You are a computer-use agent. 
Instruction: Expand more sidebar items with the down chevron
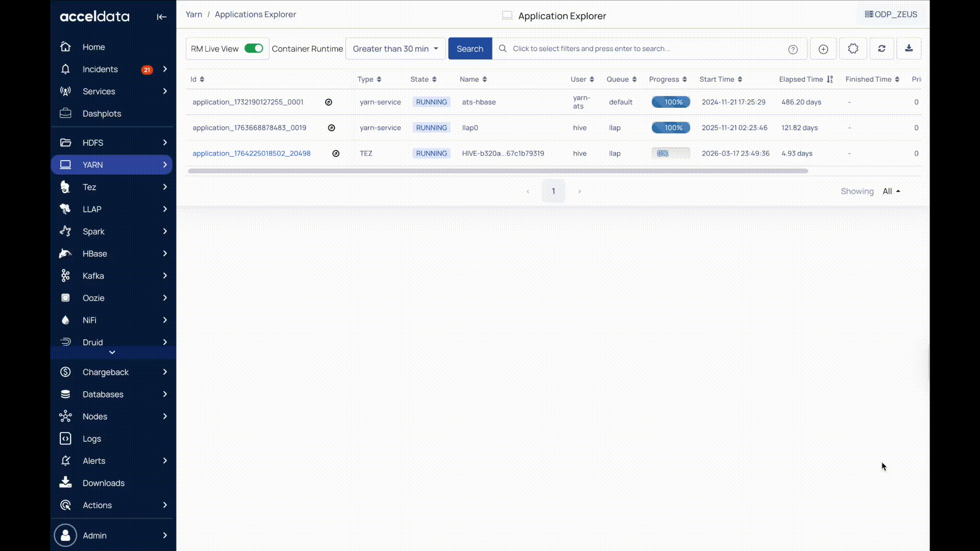pos(112,353)
